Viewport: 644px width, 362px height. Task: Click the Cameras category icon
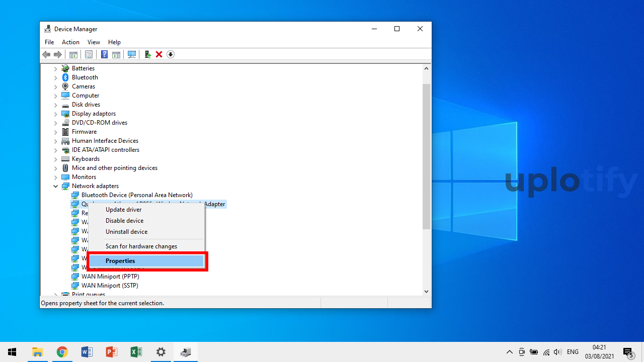click(65, 86)
